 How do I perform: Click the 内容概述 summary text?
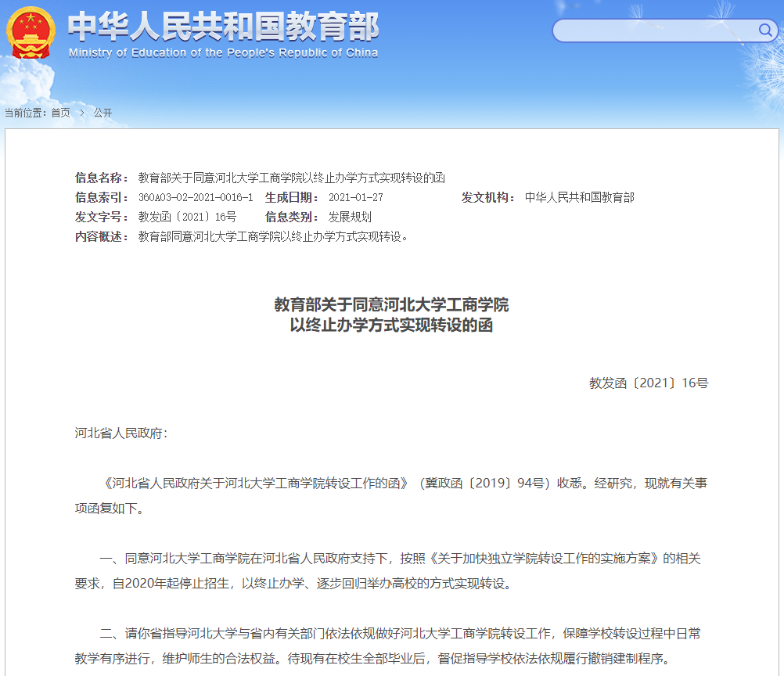[273, 236]
